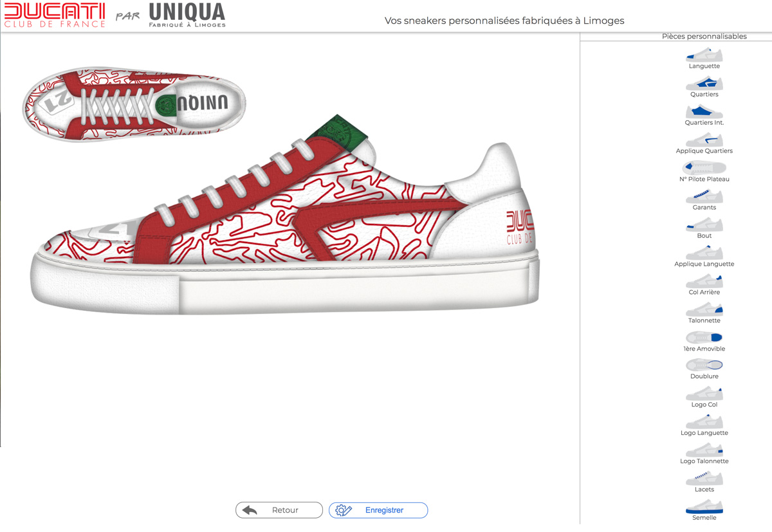Viewport: 772px width, 532px height.
Task: Pick the Applique Quartiers part icon
Action: [704, 140]
